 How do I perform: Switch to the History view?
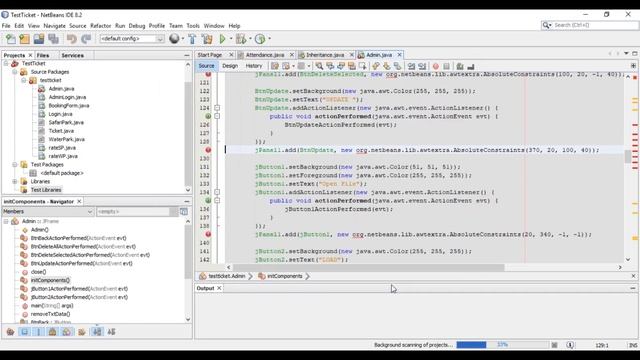click(x=253, y=66)
